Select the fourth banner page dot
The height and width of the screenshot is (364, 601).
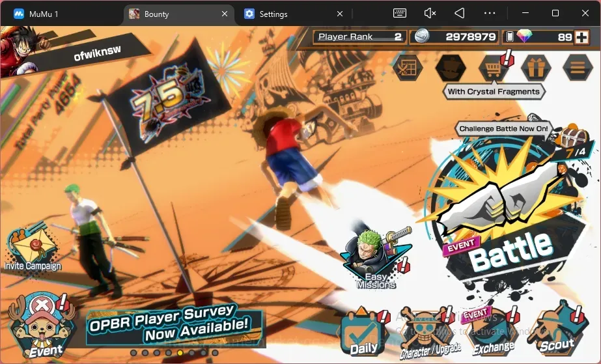(x=168, y=352)
